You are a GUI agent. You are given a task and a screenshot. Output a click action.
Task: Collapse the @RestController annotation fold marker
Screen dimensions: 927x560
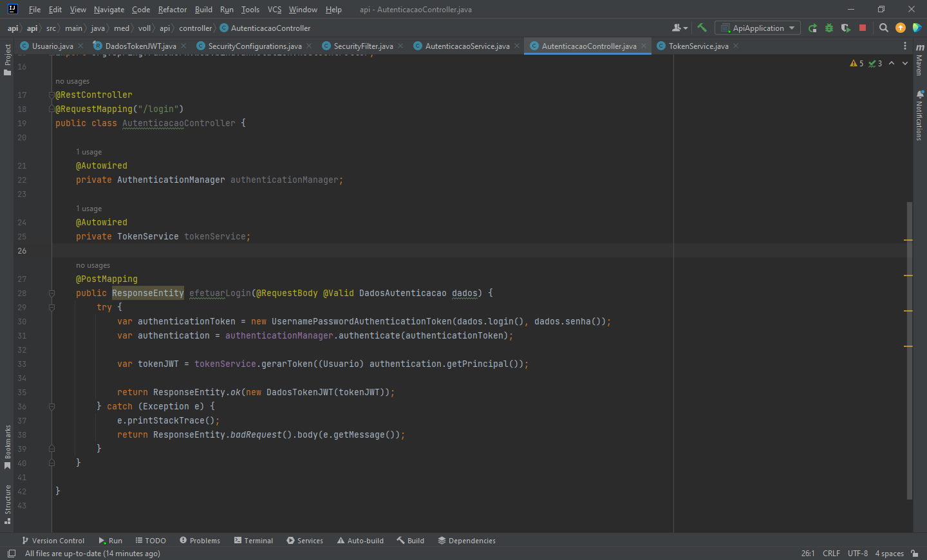51,95
